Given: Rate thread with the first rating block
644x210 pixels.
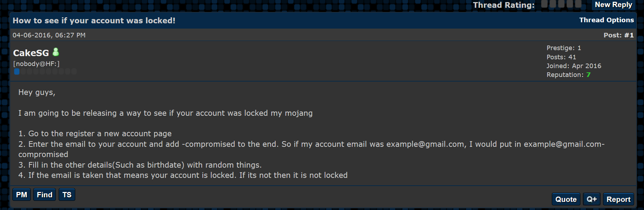Looking at the screenshot, I should tap(544, 4).
